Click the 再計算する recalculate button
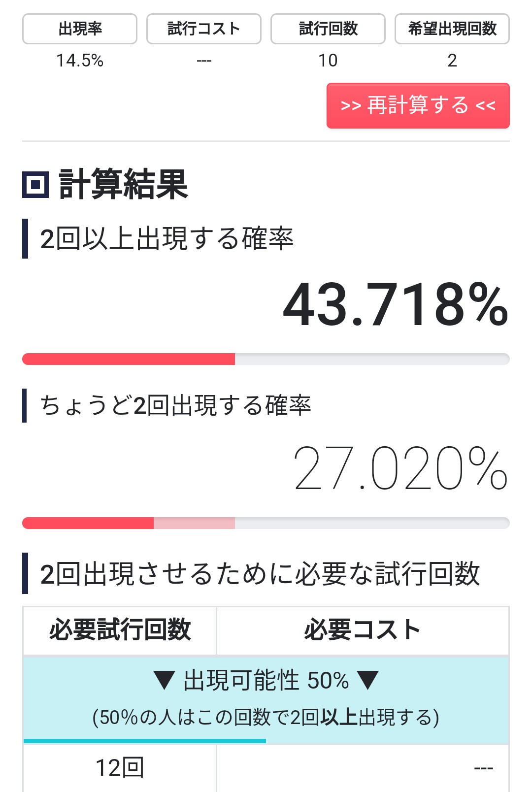This screenshot has height=792, width=532. (x=418, y=106)
